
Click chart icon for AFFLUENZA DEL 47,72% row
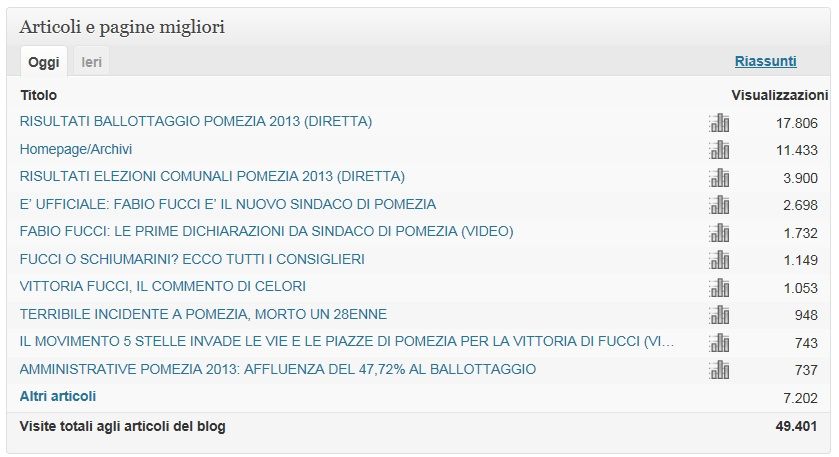719,370
